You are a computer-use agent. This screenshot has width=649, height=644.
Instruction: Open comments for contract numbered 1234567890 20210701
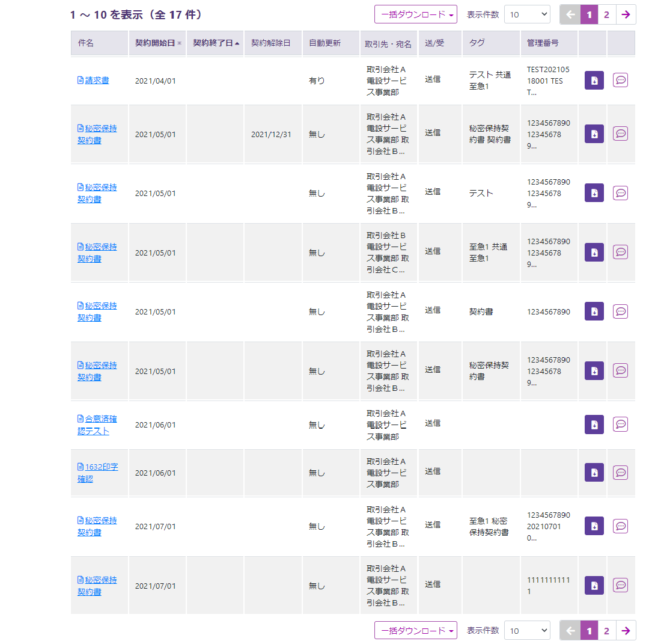pos(620,526)
